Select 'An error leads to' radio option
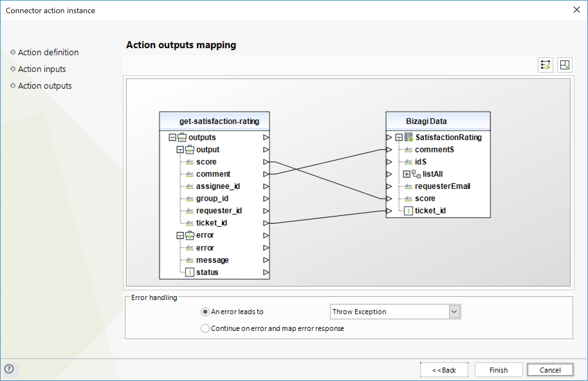588x381 pixels. (205, 312)
